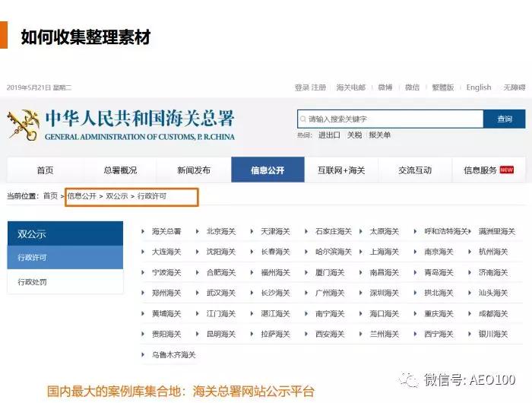Open the 信息公开 navigation tab
The width and height of the screenshot is (532, 403).
click(x=268, y=170)
